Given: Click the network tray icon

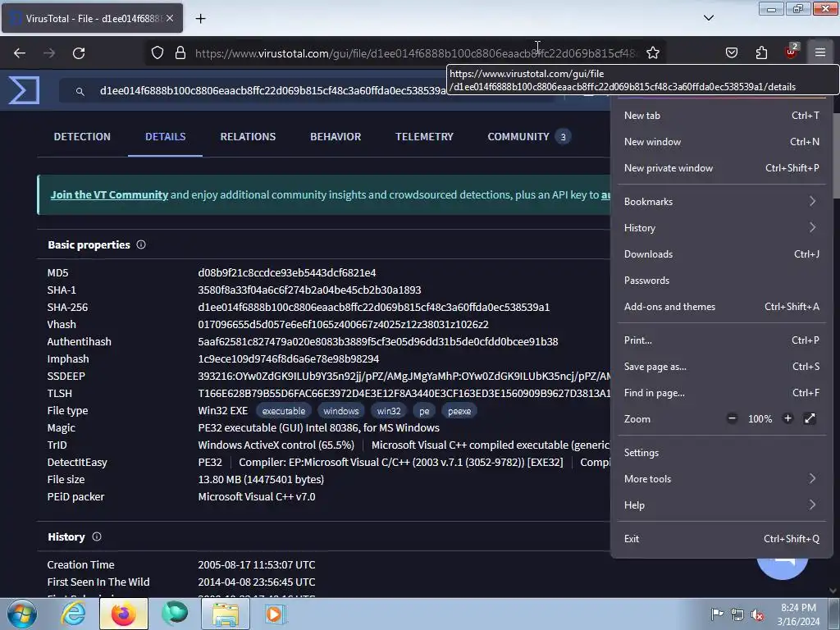Looking at the screenshot, I should (x=737, y=614).
